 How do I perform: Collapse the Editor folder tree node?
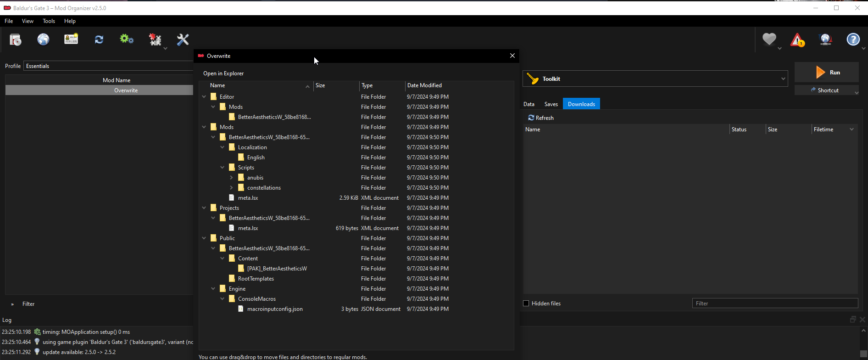[204, 97]
